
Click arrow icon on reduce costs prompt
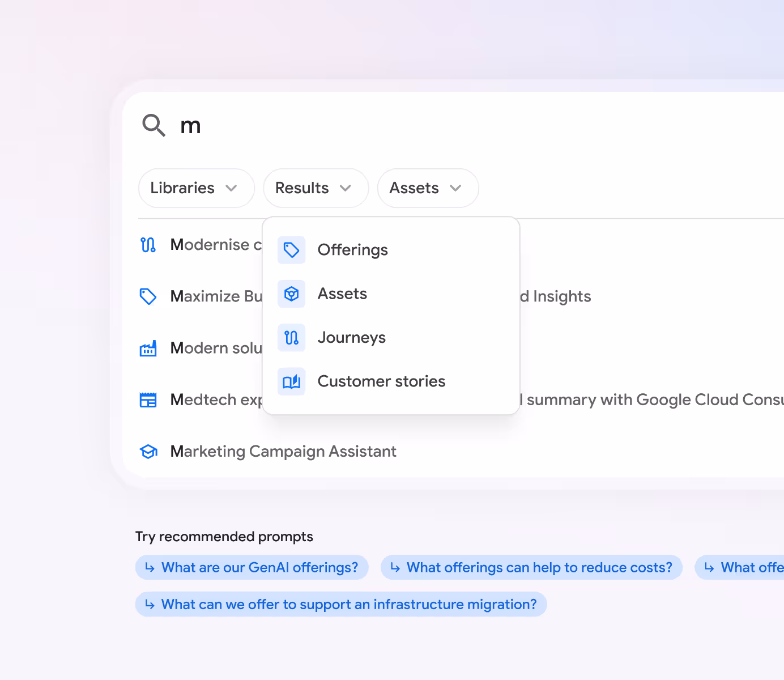point(395,567)
